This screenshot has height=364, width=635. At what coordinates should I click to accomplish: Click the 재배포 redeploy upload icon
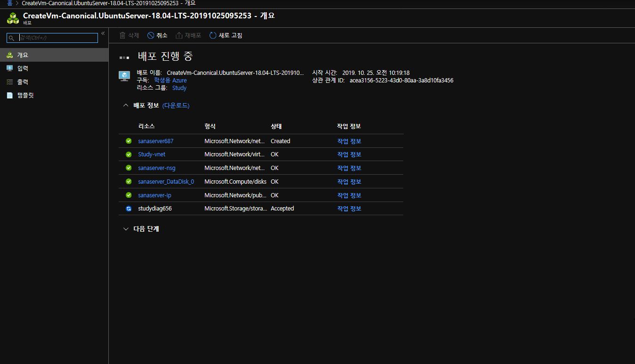(179, 35)
